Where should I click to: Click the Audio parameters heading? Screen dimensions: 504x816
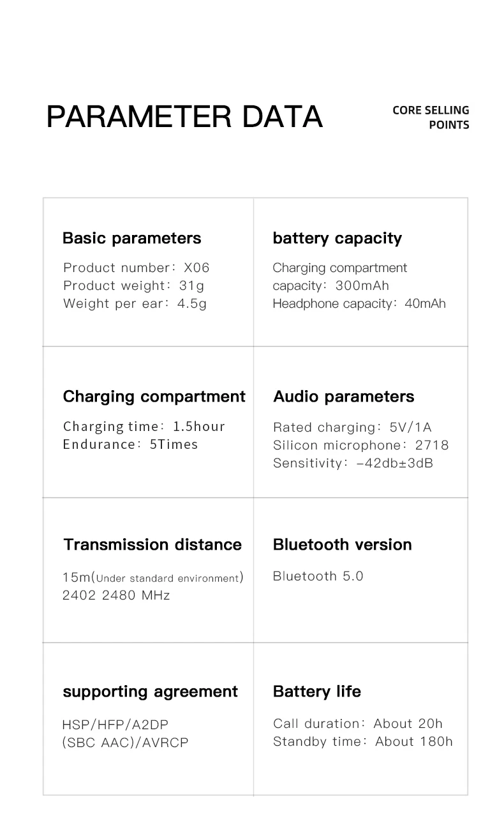(x=343, y=397)
